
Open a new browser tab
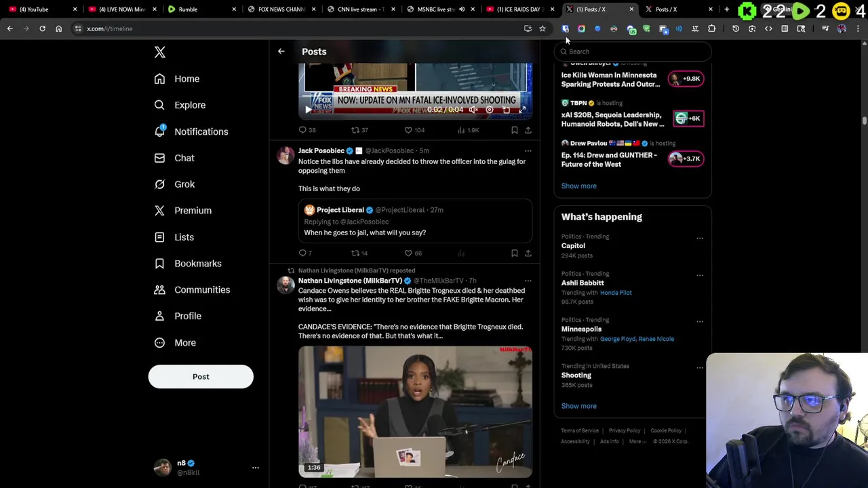726,9
